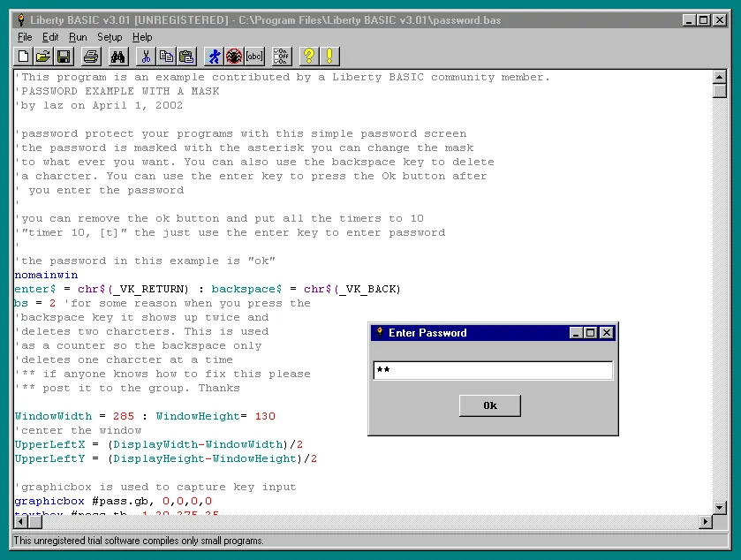
Task: Click the vertical scrollbar up arrow
Action: coord(719,77)
